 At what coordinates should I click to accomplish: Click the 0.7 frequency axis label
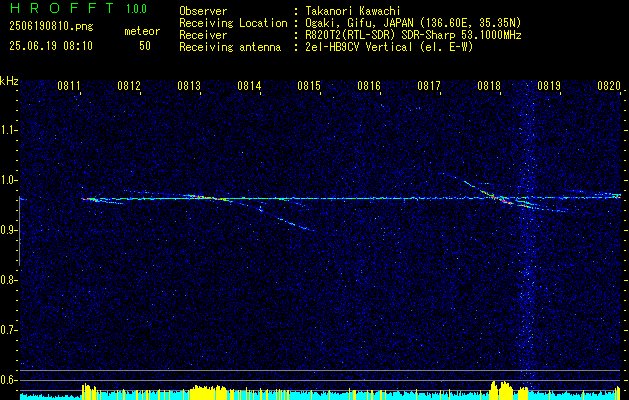pos(8,330)
